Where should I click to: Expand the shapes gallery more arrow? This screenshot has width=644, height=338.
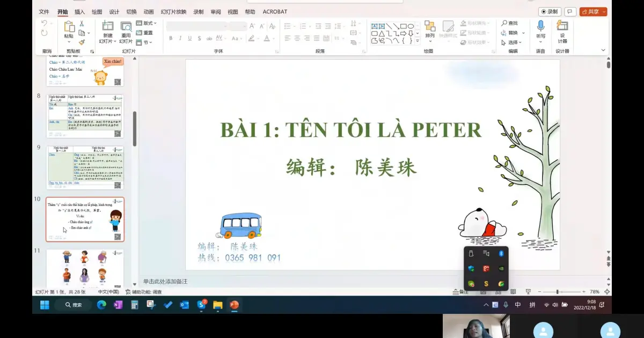click(x=418, y=41)
